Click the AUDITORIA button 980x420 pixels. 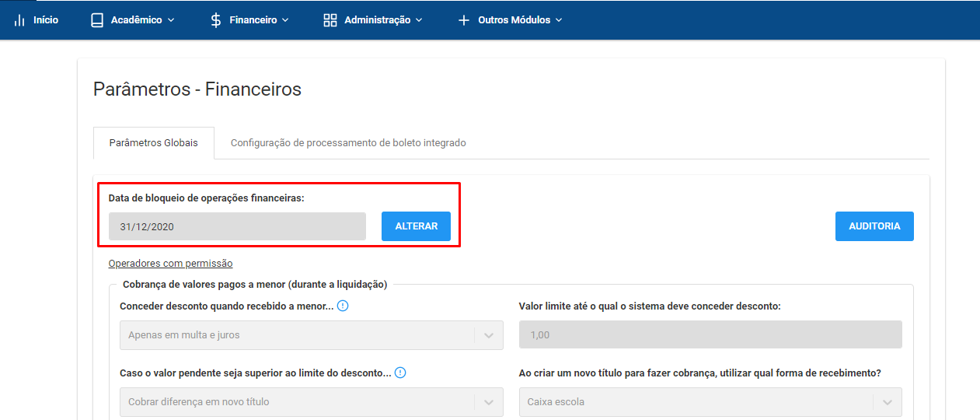[874, 226]
